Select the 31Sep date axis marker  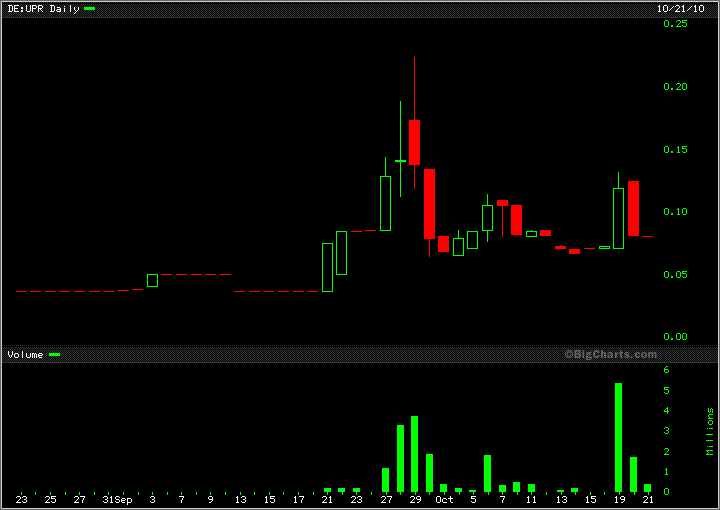(x=117, y=499)
